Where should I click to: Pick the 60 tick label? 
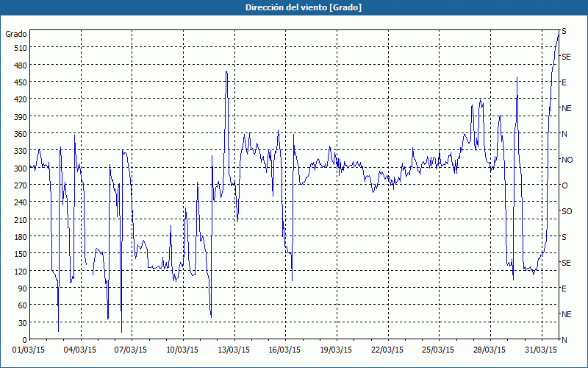coord(23,305)
